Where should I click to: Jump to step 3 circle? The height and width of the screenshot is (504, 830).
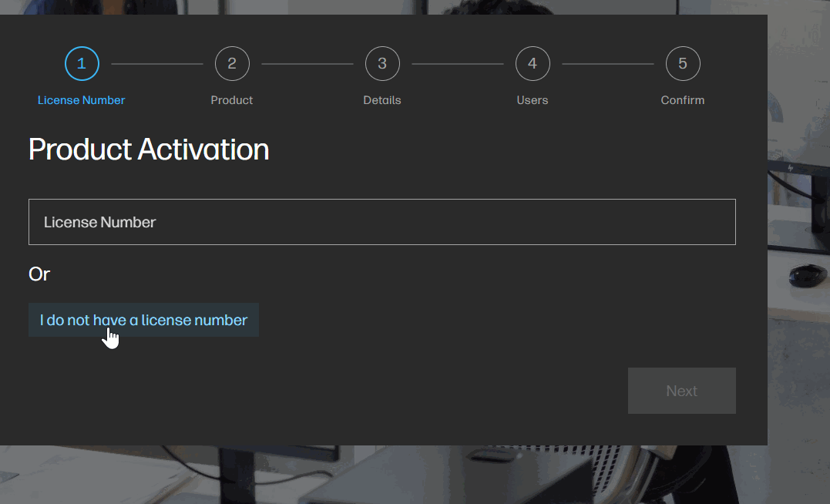tap(382, 64)
